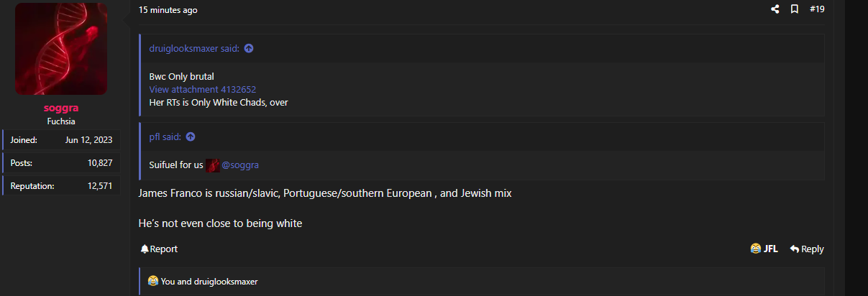Open the '15 minutes ago' timestamp link
This screenshot has height=296, width=868.
168,10
